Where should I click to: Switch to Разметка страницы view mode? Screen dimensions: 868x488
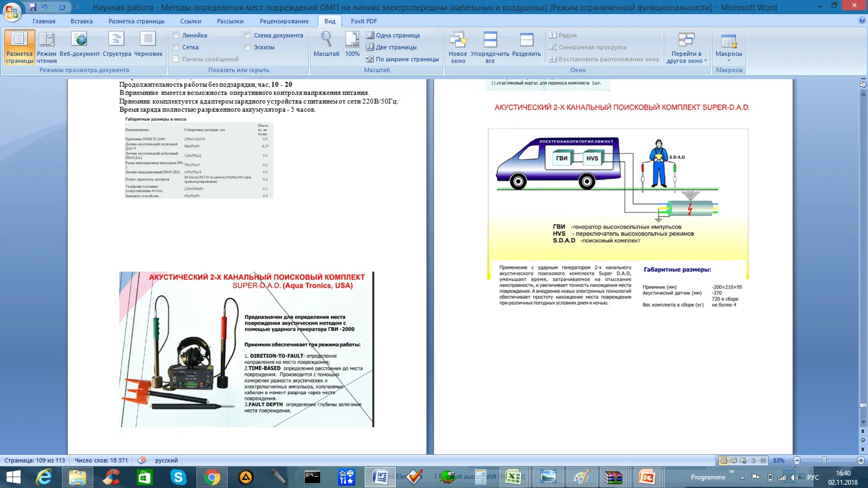click(x=20, y=48)
